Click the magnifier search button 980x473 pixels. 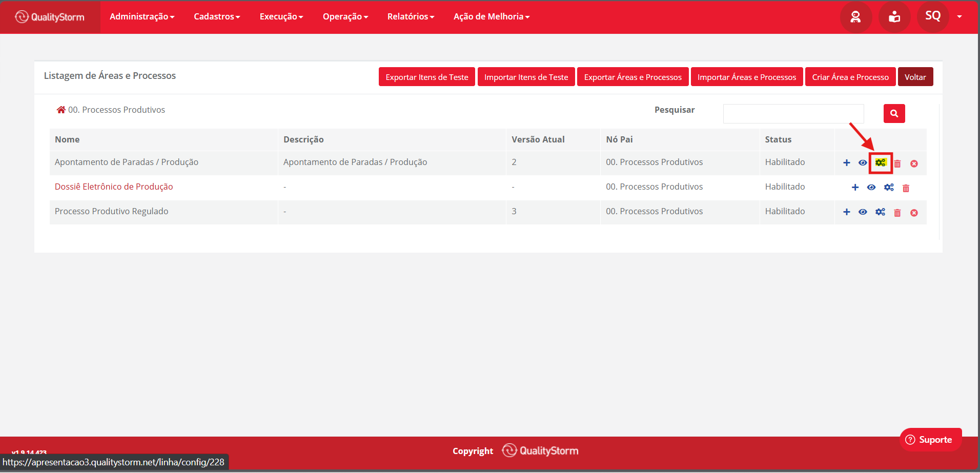894,114
